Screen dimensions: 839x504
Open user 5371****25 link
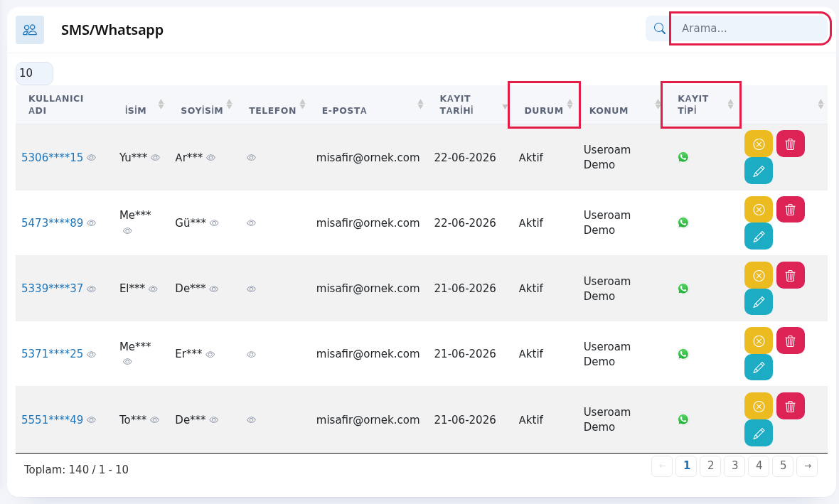[53, 354]
